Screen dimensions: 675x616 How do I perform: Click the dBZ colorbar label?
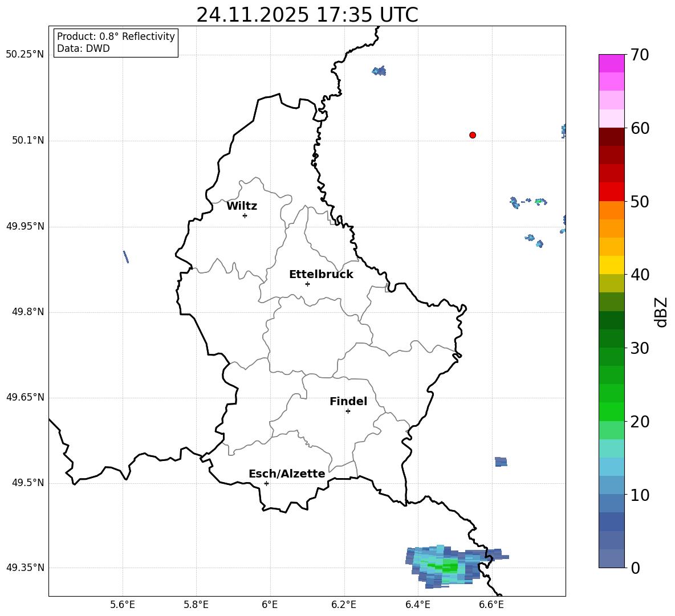661,312
